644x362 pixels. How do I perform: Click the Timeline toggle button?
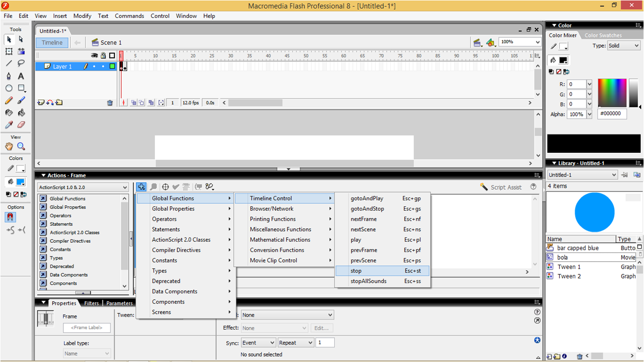(x=52, y=43)
